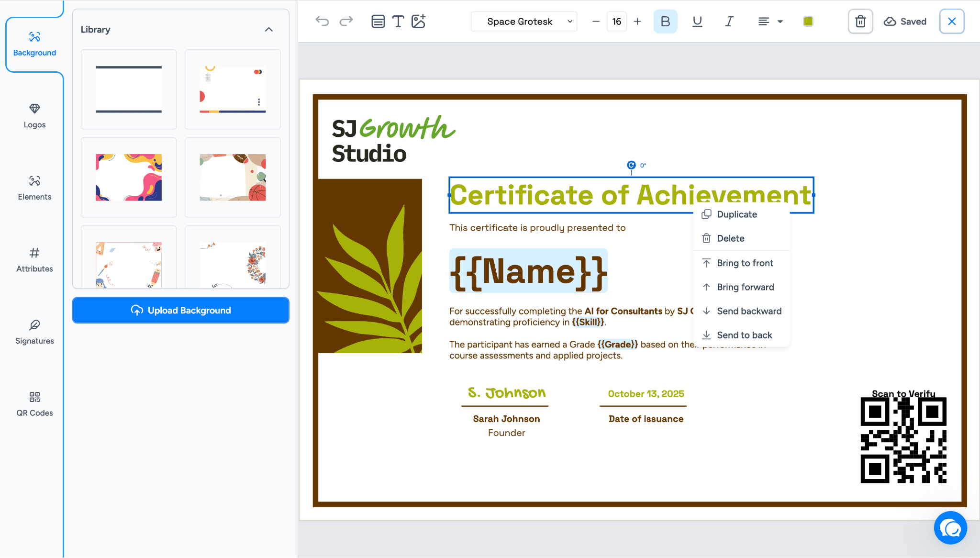This screenshot has height=558, width=980.
Task: Click the trash delete icon in toolbar
Action: (860, 22)
